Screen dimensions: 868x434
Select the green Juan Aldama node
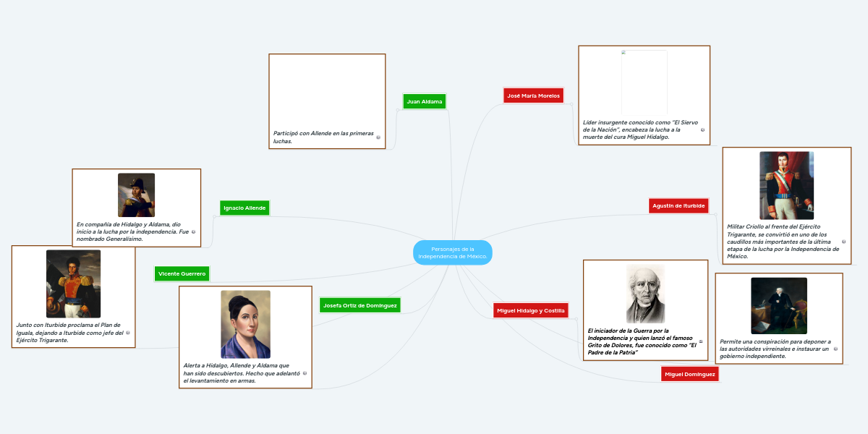[x=425, y=102]
